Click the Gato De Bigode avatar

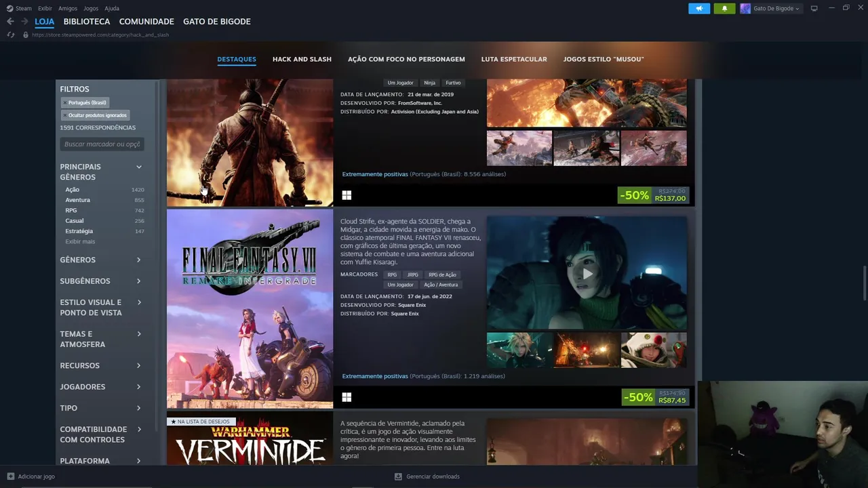[745, 8]
